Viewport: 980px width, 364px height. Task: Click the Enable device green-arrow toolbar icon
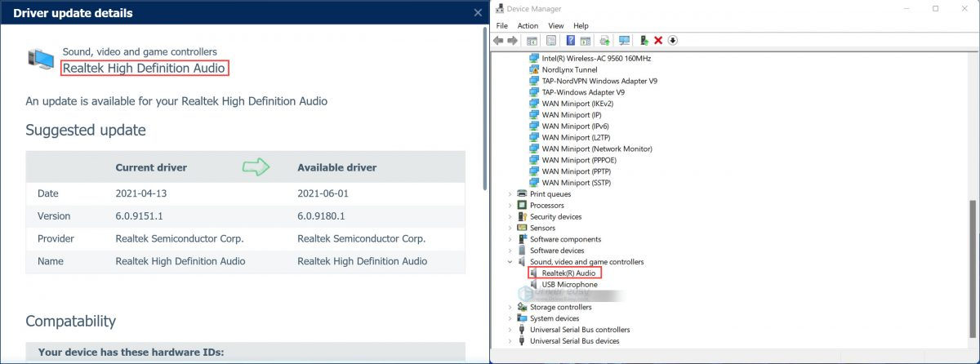644,40
